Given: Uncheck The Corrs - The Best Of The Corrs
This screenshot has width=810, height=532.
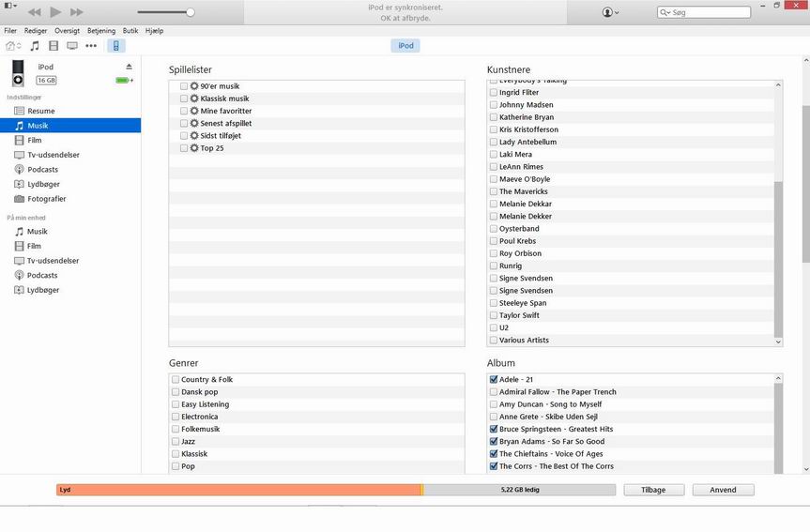Looking at the screenshot, I should pos(494,466).
